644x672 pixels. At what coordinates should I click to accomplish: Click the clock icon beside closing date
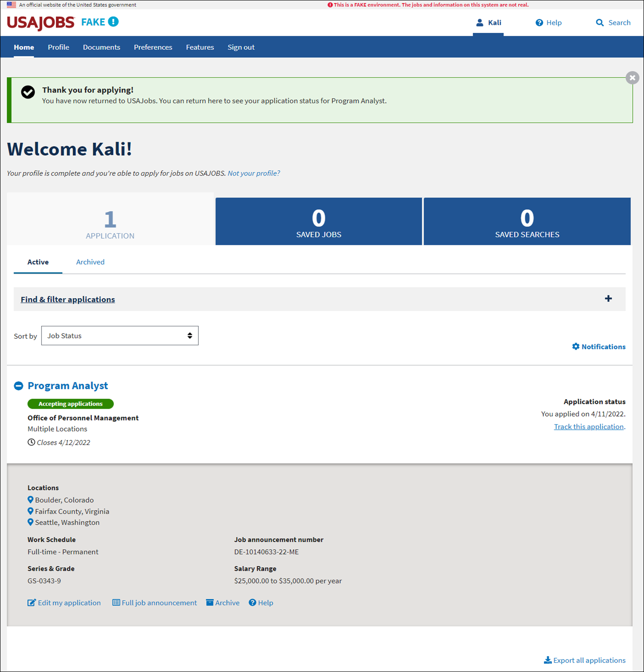click(31, 442)
